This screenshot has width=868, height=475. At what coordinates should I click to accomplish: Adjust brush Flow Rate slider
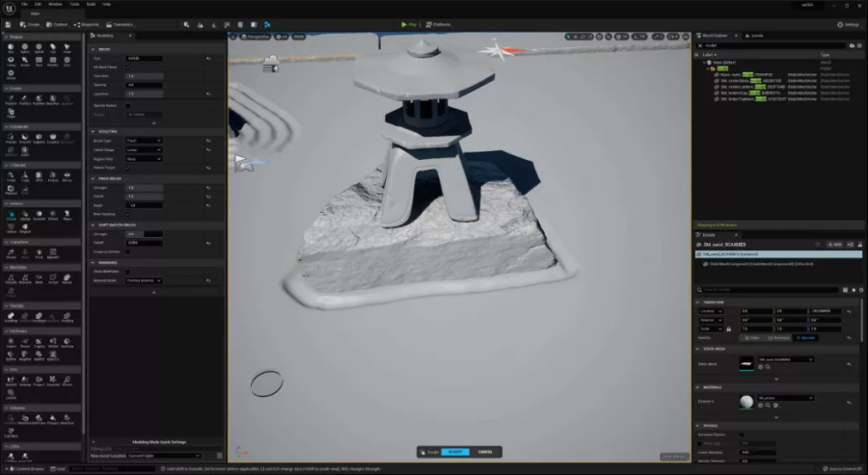coord(144,76)
